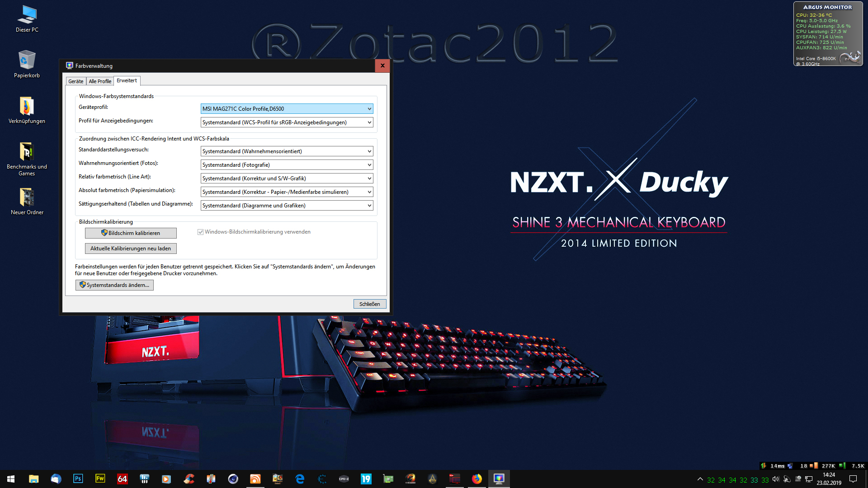Viewport: 868px width, 488px height.
Task: Switch to the Alle Profile tab
Action: tap(100, 81)
